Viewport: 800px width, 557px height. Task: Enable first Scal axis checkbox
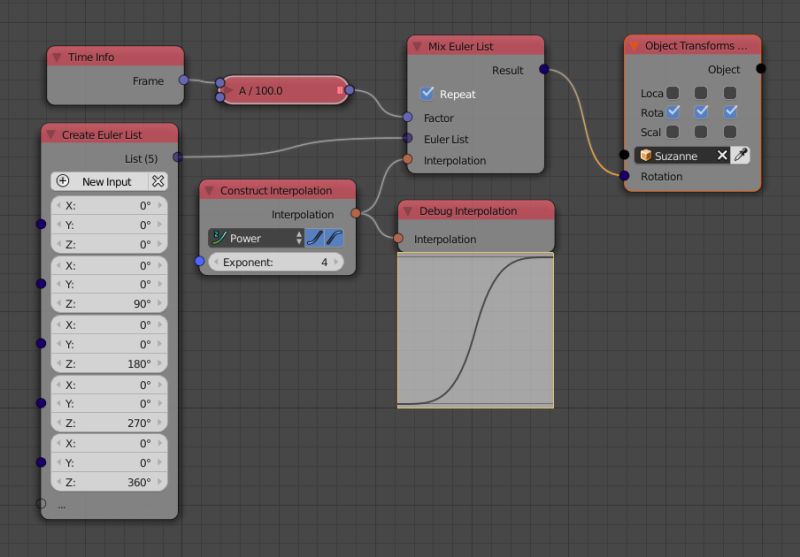point(673,132)
